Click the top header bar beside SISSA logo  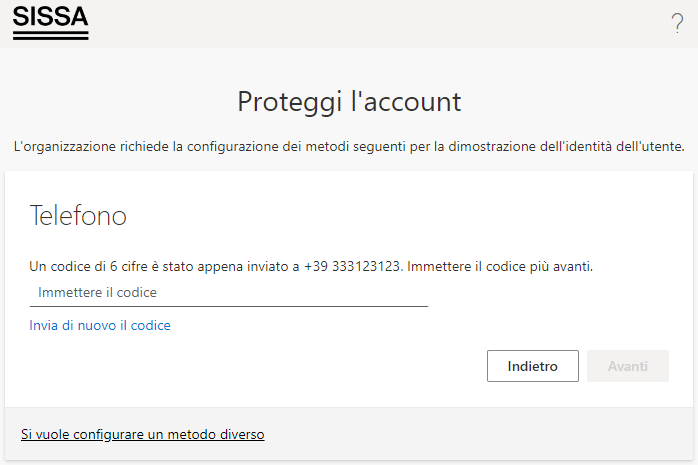pos(378,23)
